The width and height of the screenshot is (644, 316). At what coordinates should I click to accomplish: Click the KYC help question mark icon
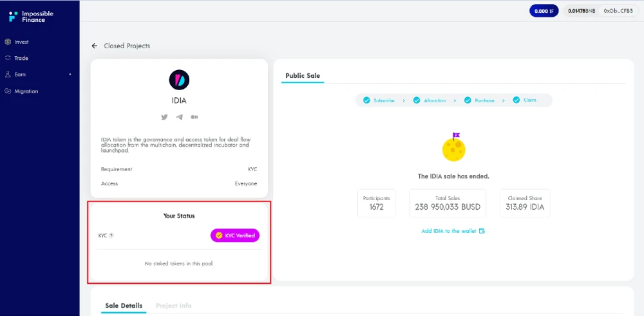[111, 236]
